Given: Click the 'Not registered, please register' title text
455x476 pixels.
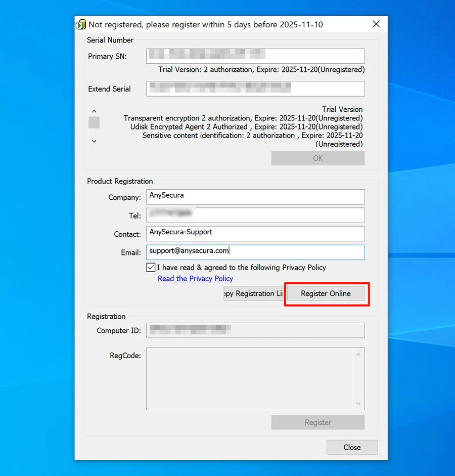Looking at the screenshot, I should point(206,25).
